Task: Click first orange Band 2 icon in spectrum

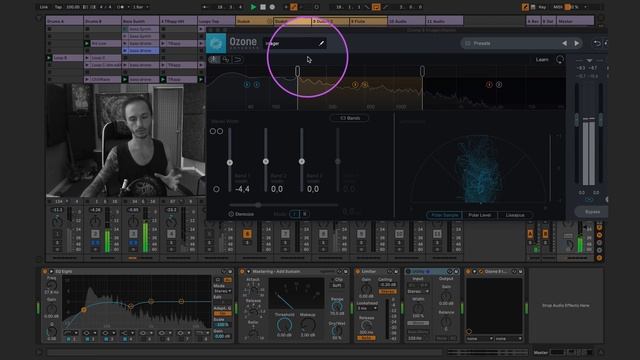Action: click(355, 84)
